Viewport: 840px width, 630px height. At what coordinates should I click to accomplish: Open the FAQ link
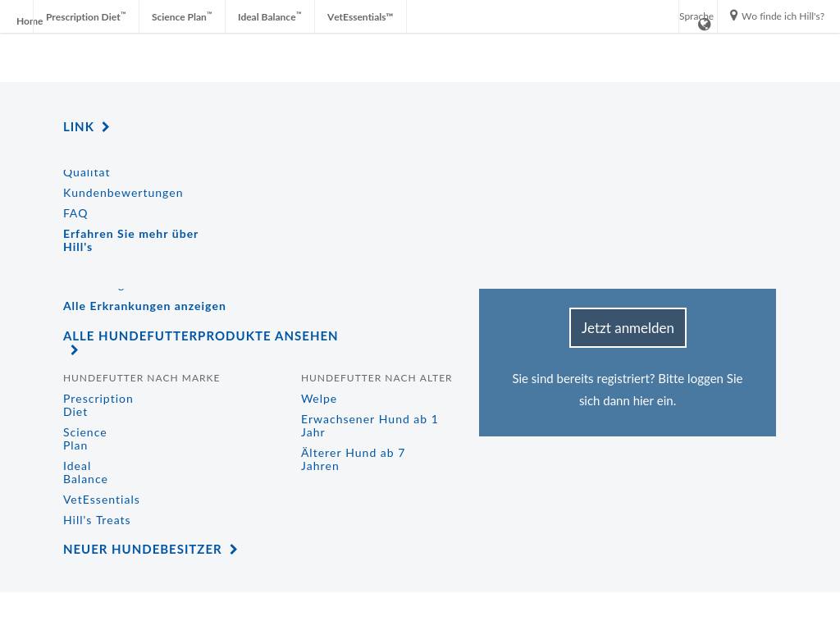pos(75,213)
